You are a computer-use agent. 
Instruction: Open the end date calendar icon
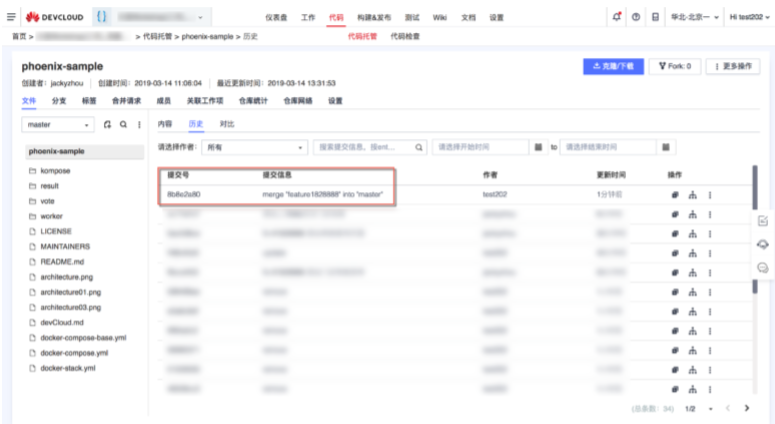point(666,147)
